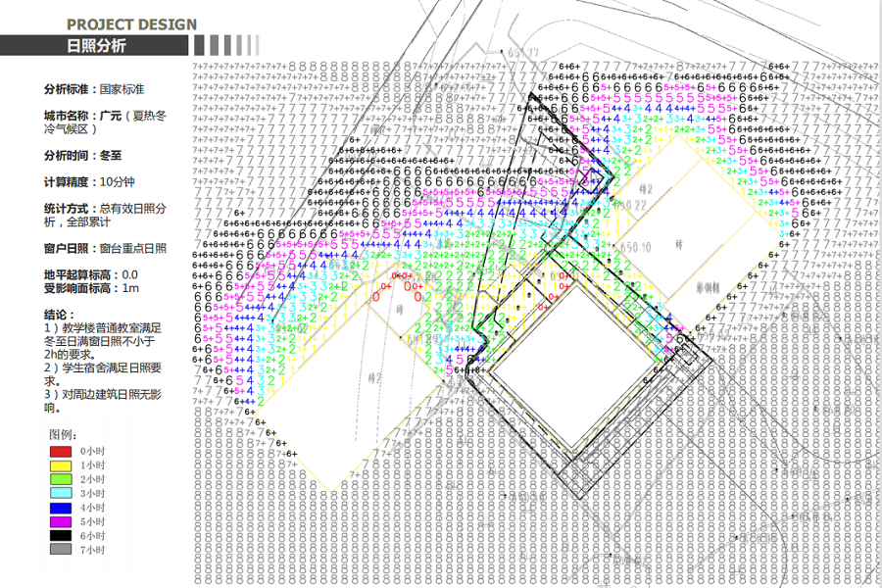Click the 分析时间 冬至 line
882x588 pixels.
coord(83,155)
